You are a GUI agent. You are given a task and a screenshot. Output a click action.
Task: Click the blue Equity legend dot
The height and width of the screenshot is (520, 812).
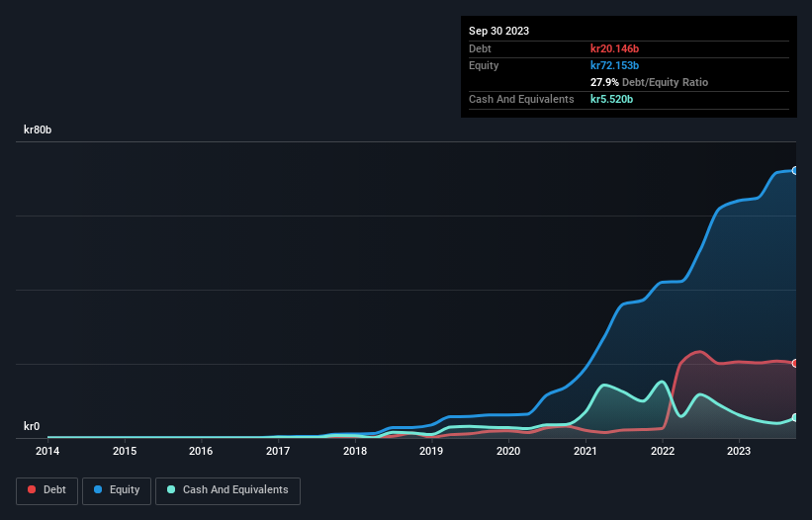tap(98, 489)
